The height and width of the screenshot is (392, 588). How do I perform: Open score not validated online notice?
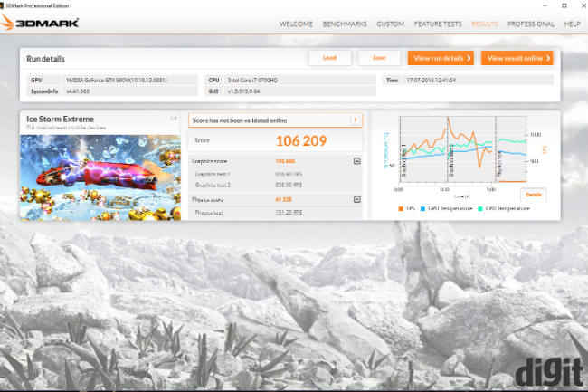pyautogui.click(x=275, y=120)
